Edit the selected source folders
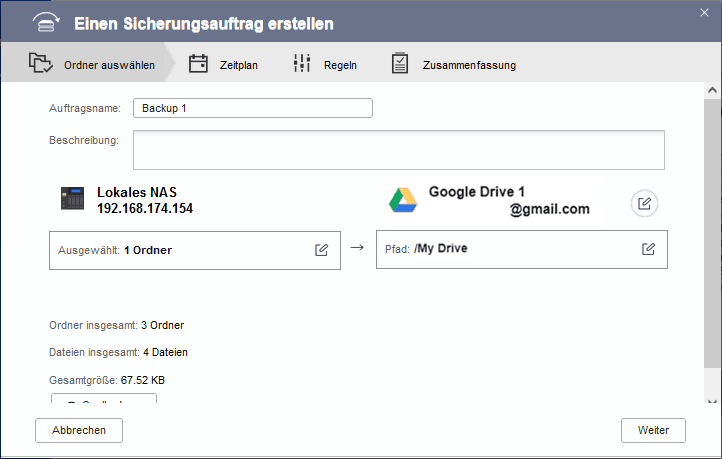The width and height of the screenshot is (722, 459). [x=321, y=250]
